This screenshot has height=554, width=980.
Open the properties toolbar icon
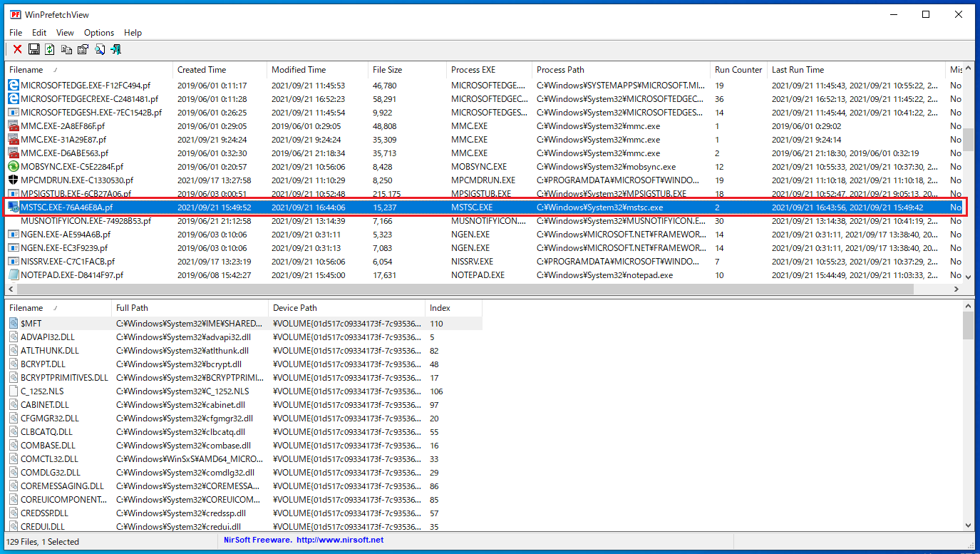83,49
